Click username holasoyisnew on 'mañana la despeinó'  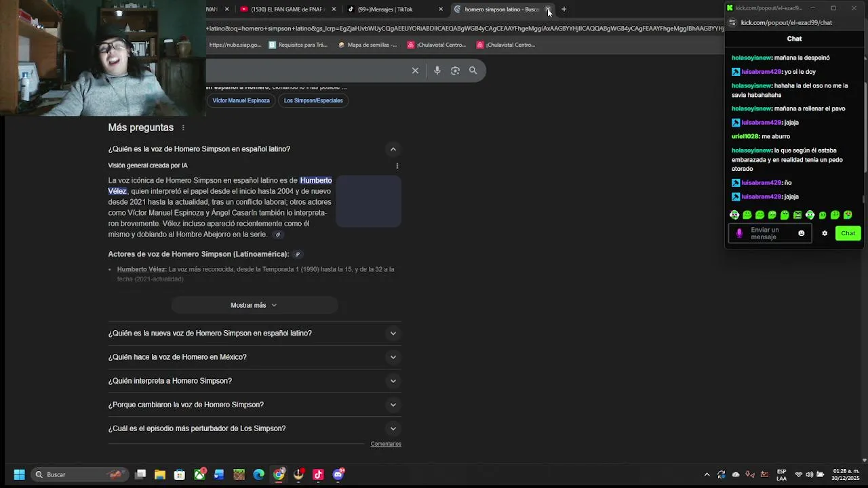(751, 58)
